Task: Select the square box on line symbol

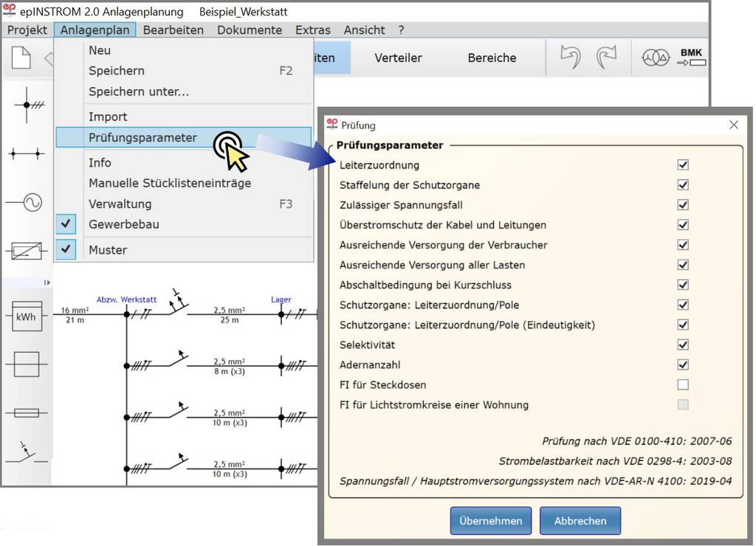Action: (x=27, y=364)
